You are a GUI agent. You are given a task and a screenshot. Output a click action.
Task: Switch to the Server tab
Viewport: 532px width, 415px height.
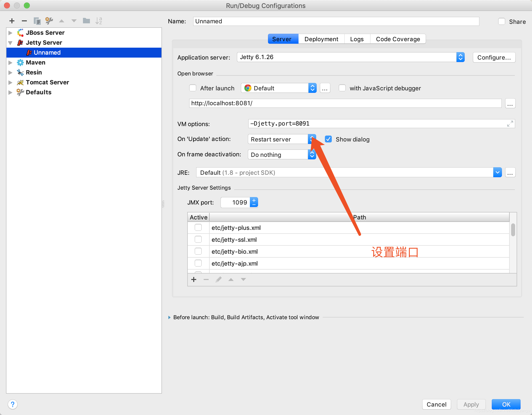pos(283,39)
